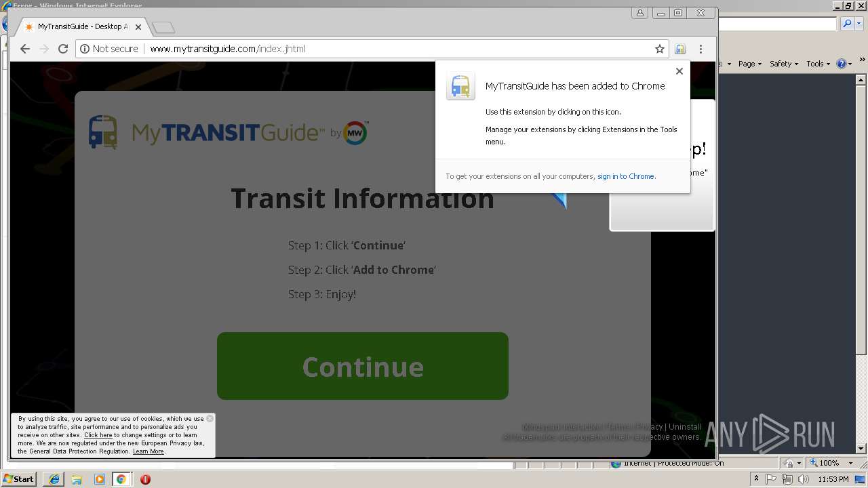Image resolution: width=868 pixels, height=488 pixels.
Task: Click the Not secure info icon
Action: 85,49
